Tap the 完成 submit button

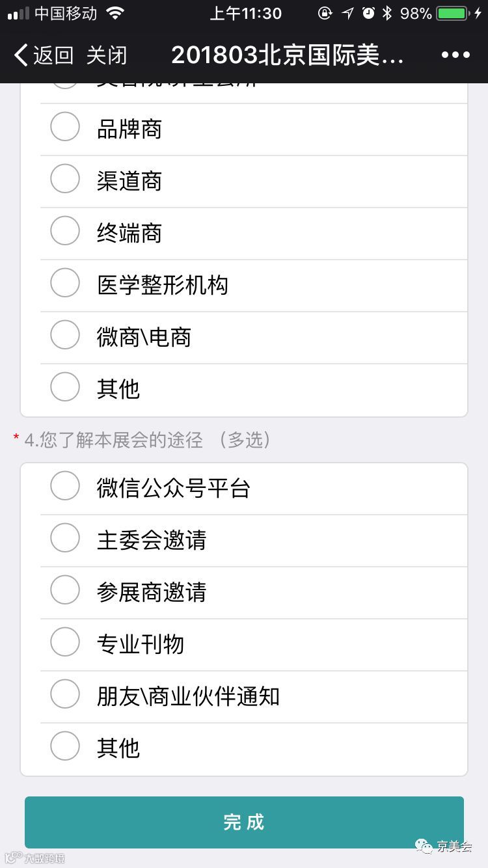[x=244, y=822]
